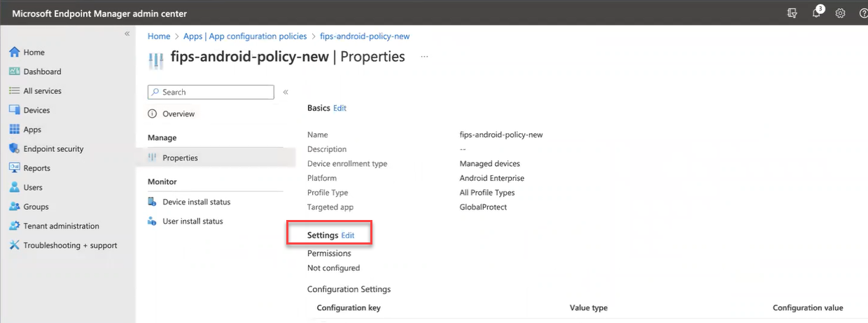Click Edit next to Settings

coord(348,235)
